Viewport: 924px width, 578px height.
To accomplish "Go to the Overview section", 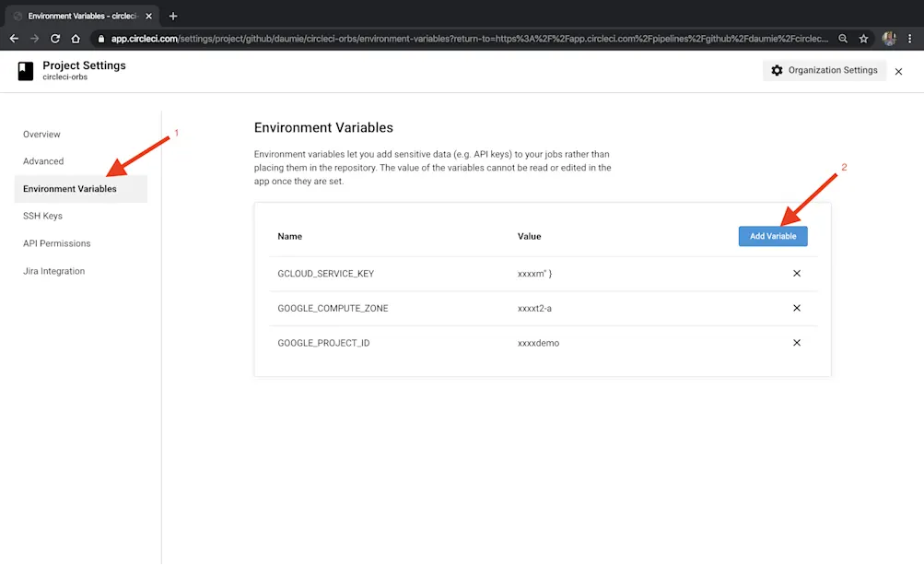I will click(x=42, y=135).
